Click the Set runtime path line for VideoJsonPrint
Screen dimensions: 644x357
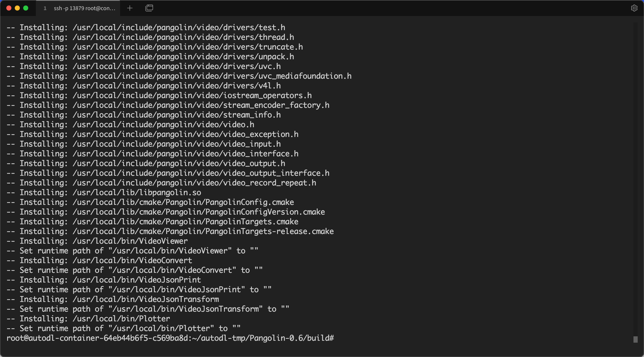click(x=139, y=290)
